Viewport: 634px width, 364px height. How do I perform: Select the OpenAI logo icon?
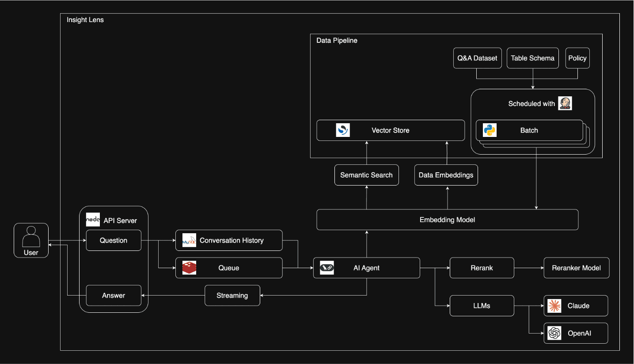[x=554, y=333]
